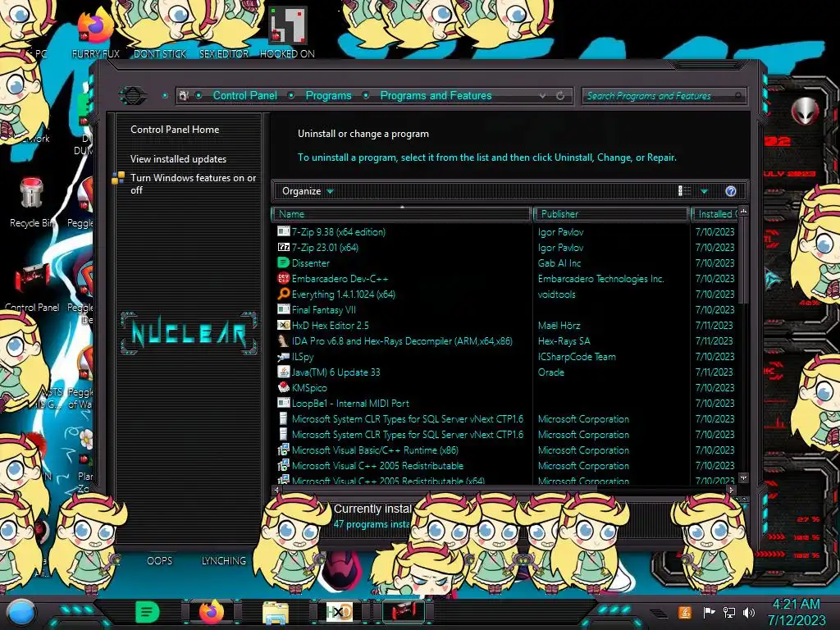Select the Java(TM) 6 Update 33 icon
Image resolution: width=840 pixels, height=630 pixels.
(x=283, y=372)
